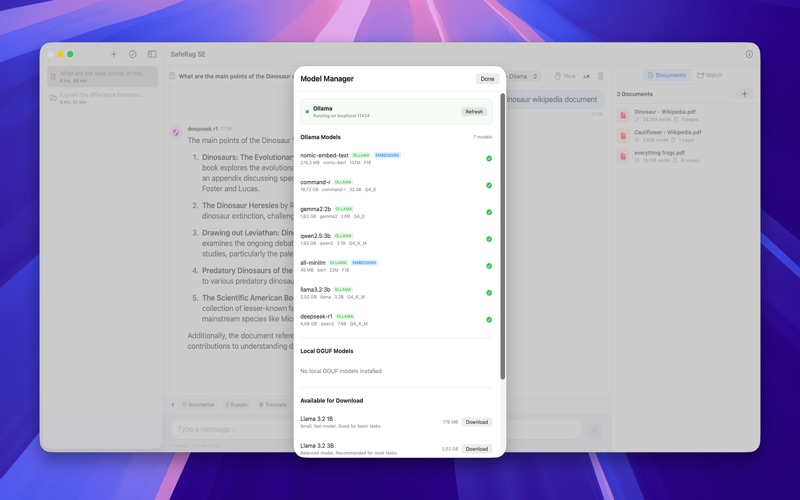Select the command-r model name

point(315,182)
